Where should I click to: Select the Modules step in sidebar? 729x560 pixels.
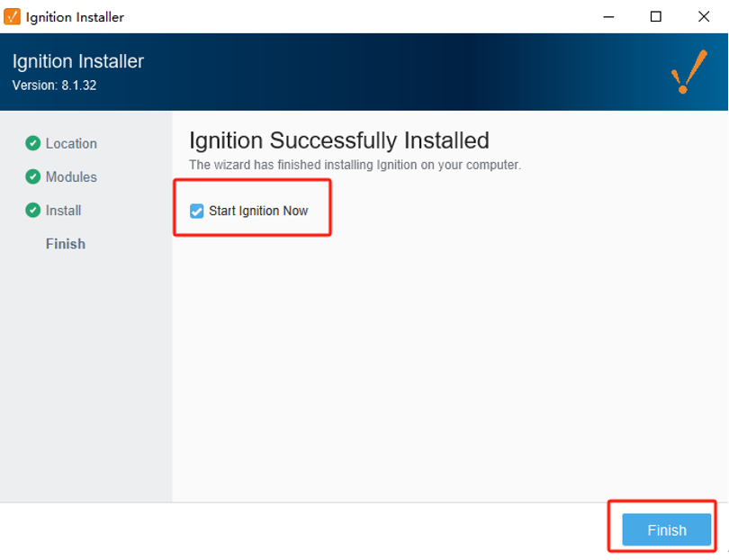[71, 176]
